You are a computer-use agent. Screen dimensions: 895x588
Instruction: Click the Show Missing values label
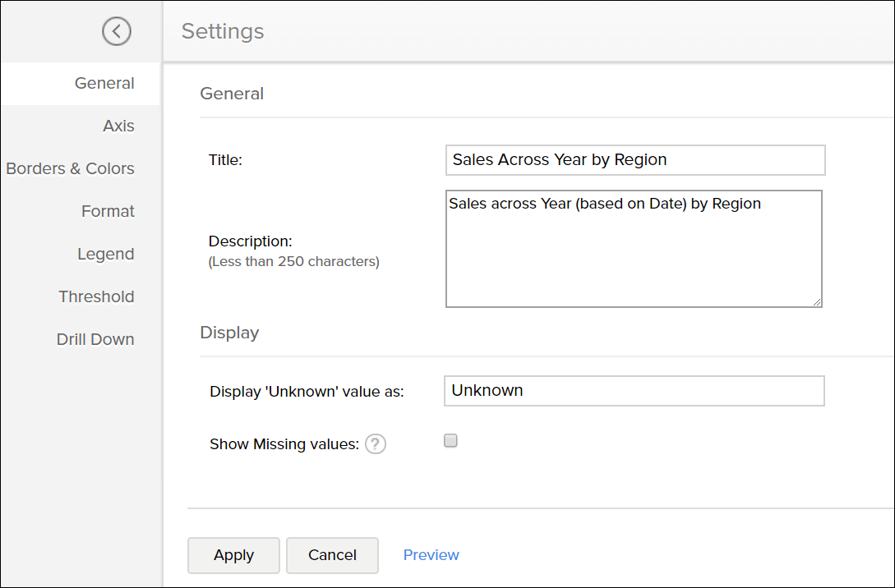click(x=284, y=444)
